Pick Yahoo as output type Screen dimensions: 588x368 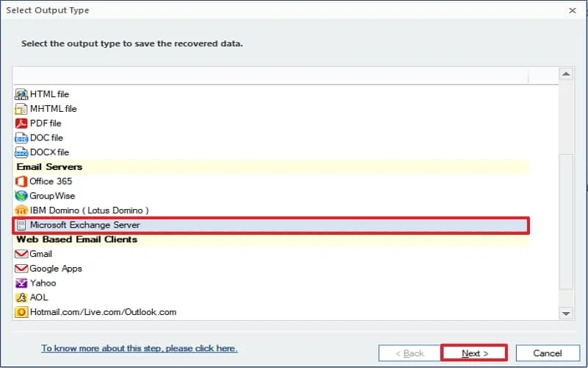[43, 283]
